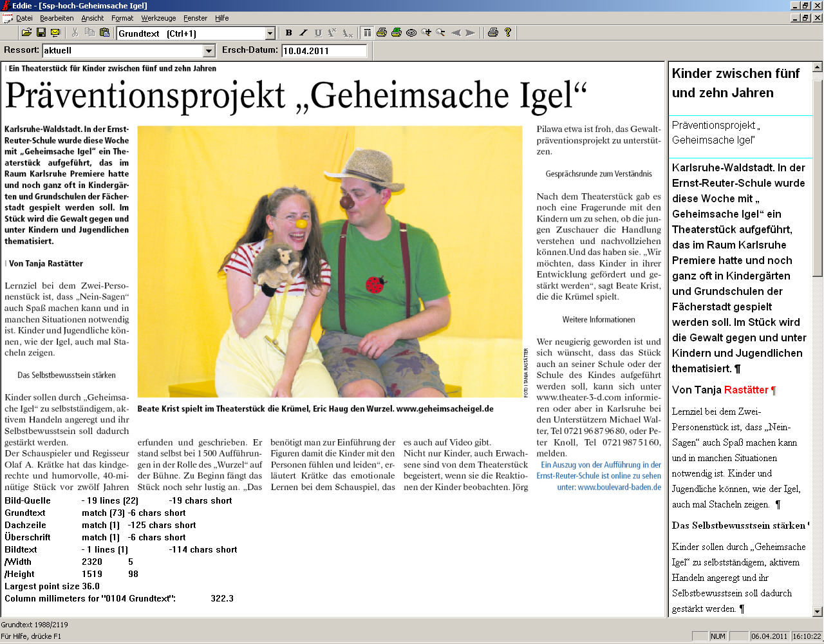
Task: Restore the inner document window
Action: point(805,18)
